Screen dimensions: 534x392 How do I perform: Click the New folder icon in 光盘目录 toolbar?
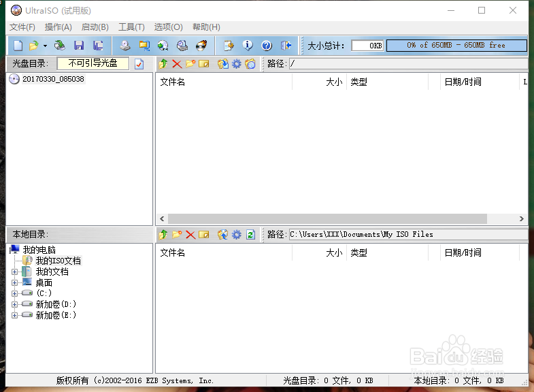(x=190, y=64)
